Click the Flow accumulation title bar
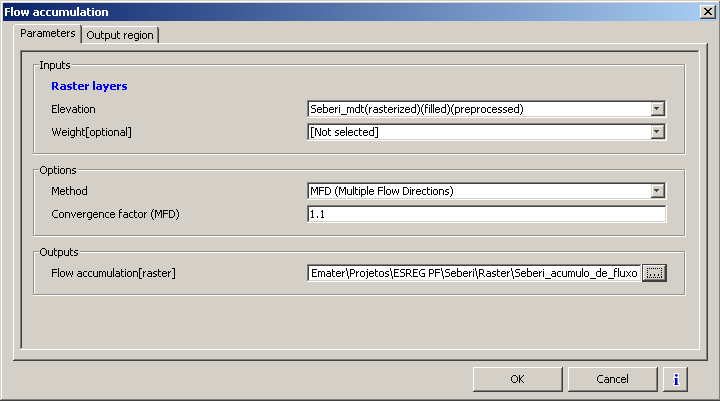 (300, 11)
